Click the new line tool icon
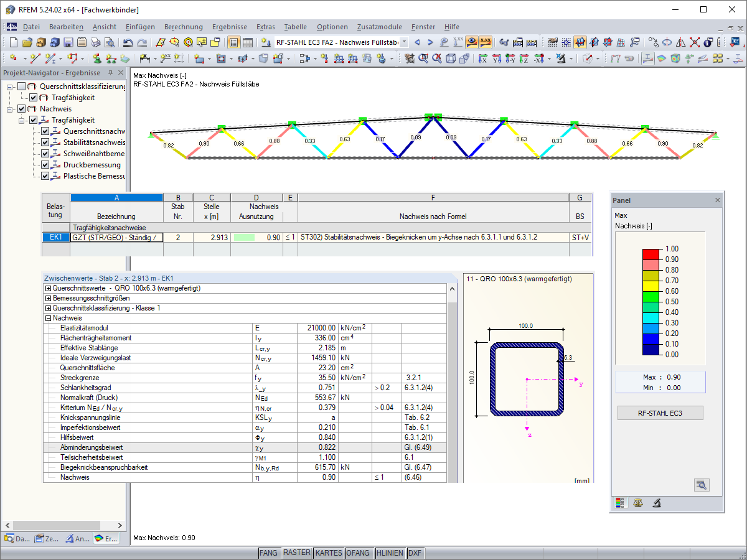The image size is (747, 560). point(35,58)
